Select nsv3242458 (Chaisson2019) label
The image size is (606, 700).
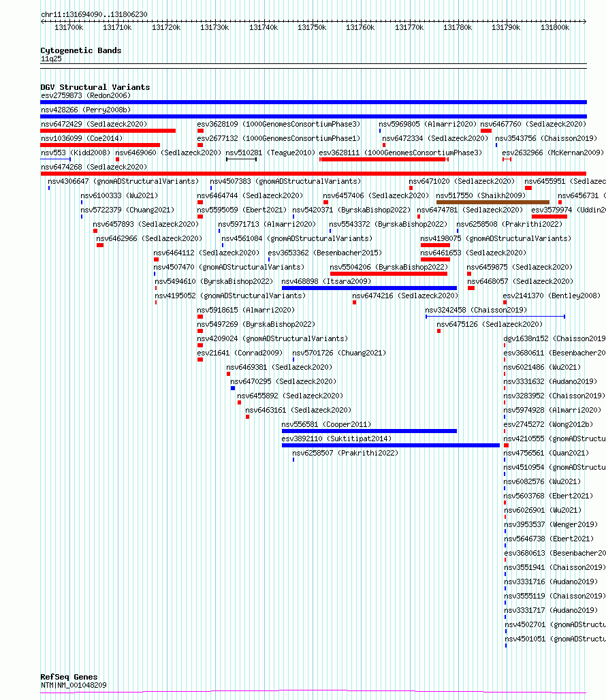[x=476, y=310]
